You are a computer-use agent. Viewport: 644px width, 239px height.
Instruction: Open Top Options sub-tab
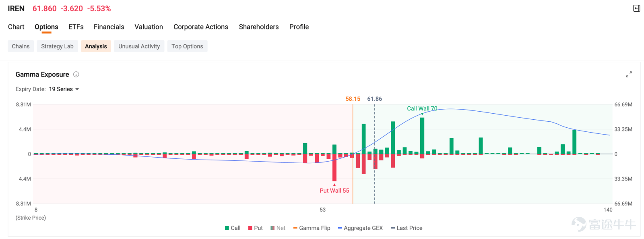point(187,46)
